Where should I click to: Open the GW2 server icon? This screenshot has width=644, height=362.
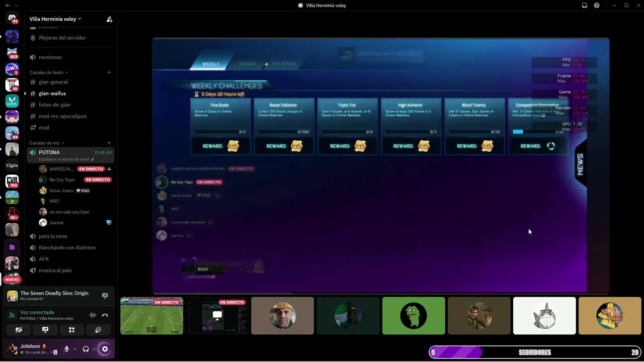click(12, 69)
